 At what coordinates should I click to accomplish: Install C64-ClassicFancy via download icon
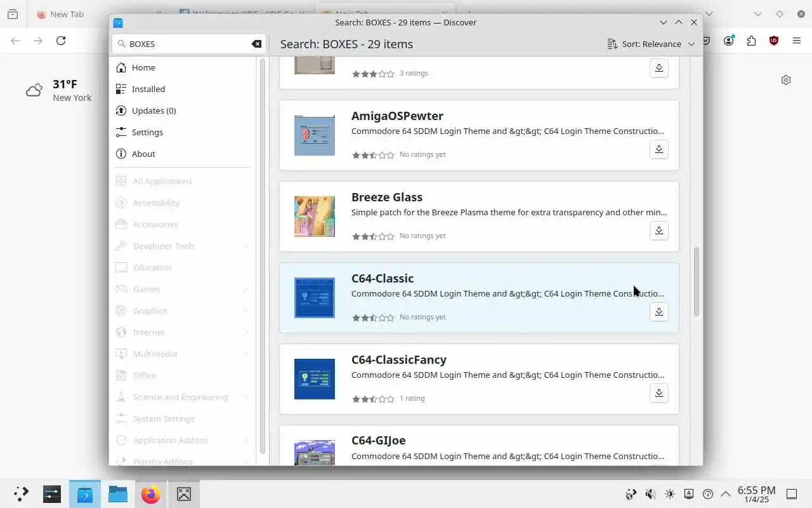point(659,393)
